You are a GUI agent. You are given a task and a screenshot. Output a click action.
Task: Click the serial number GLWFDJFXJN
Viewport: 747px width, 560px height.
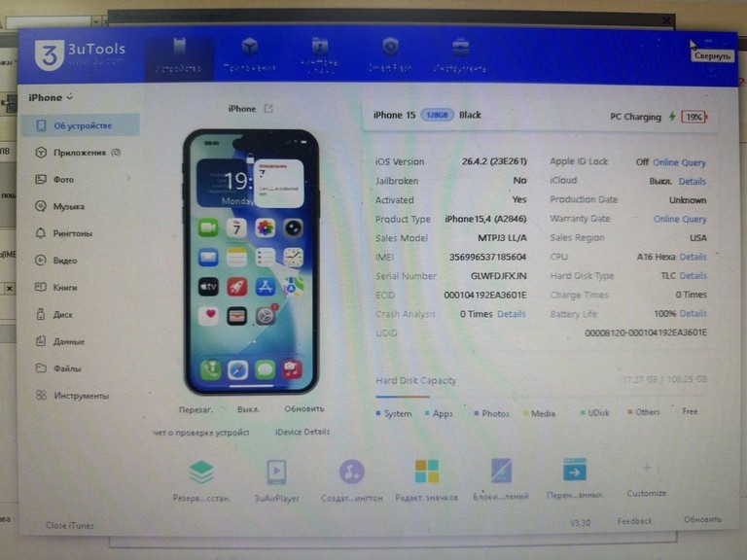[498, 276]
